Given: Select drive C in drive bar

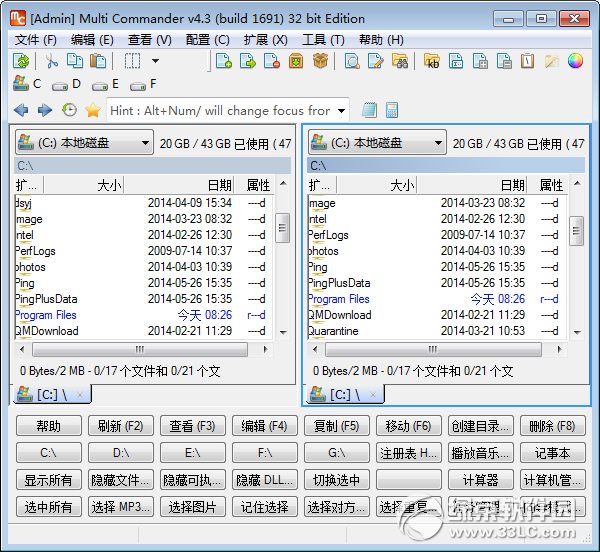Looking at the screenshot, I should pyautogui.click(x=27, y=84).
